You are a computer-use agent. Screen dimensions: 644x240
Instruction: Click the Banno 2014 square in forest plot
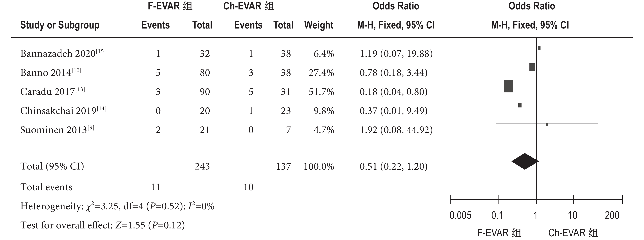coord(532,67)
